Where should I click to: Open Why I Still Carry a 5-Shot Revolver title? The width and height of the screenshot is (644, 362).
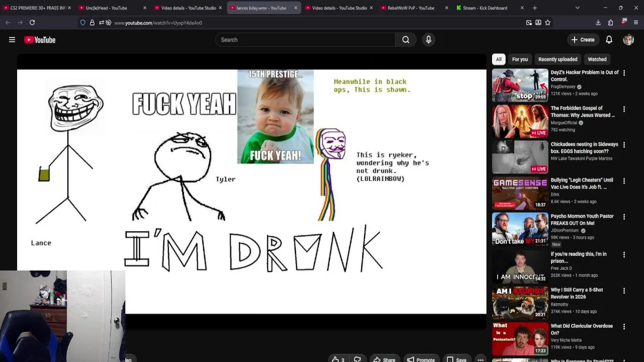point(577,293)
